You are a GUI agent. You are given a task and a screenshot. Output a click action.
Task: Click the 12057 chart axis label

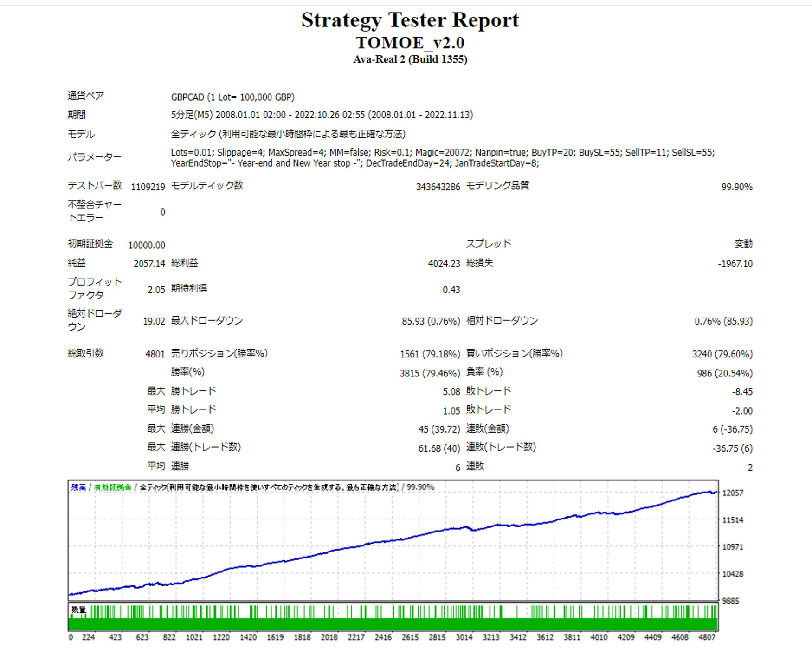[x=733, y=493]
